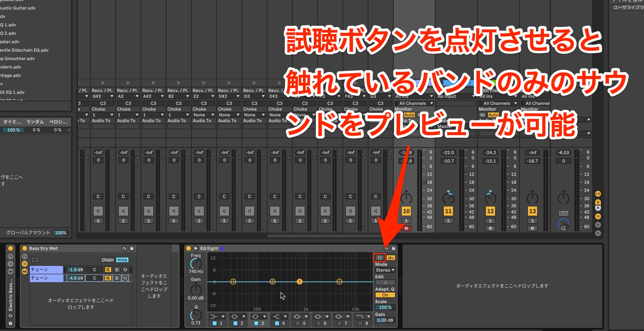This screenshot has width=644, height=331.
Task: Open the G#2 receive note dropdown
Action: [103, 96]
